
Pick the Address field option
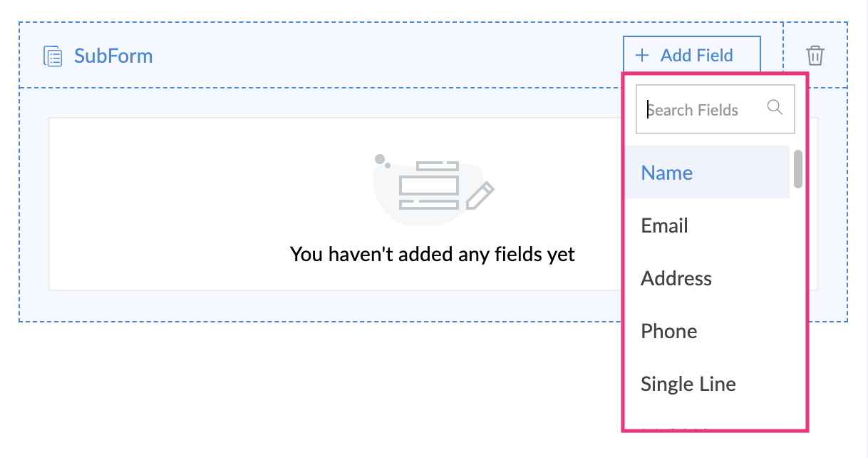pos(676,278)
